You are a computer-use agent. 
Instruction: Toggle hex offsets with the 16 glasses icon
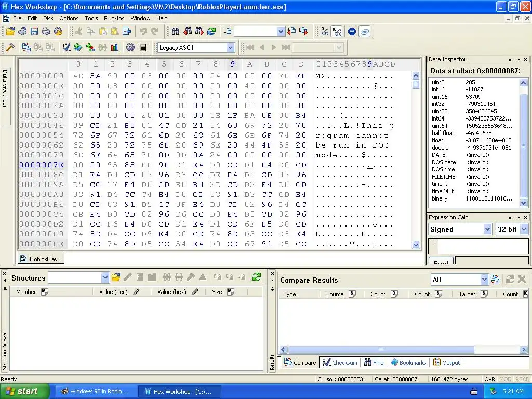click(337, 32)
